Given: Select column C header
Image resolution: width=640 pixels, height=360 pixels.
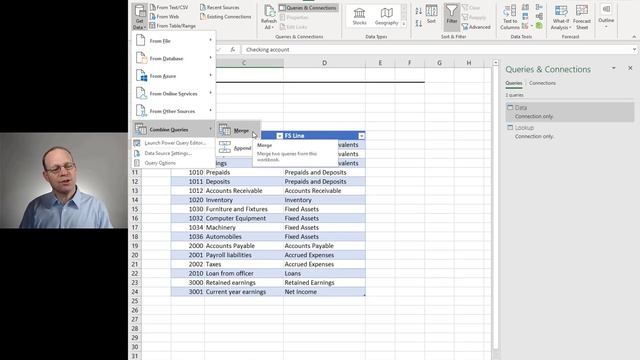Looking at the screenshot, I should tap(244, 63).
